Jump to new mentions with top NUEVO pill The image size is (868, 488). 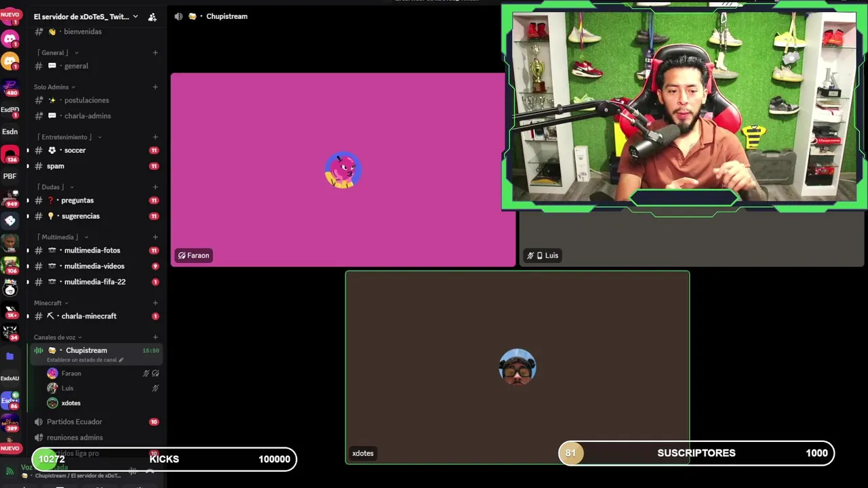(10, 14)
